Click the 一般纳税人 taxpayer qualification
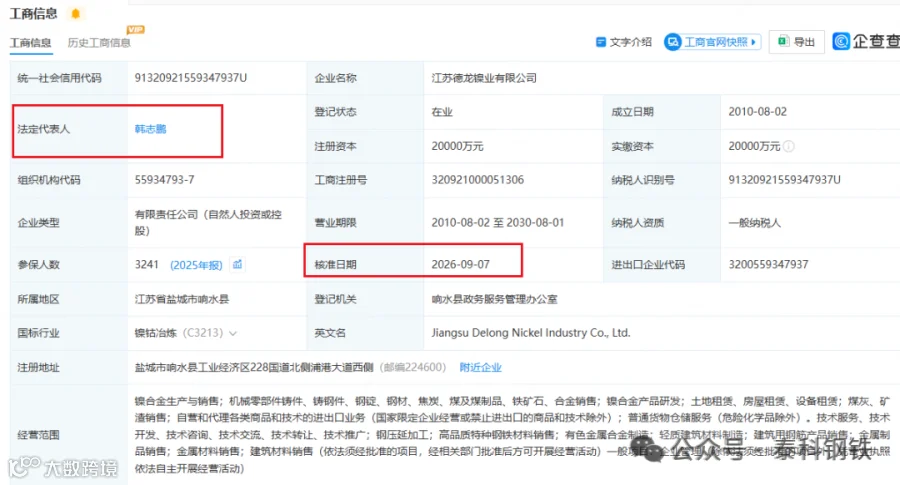Screen dimensions: 900x485 coord(754,222)
